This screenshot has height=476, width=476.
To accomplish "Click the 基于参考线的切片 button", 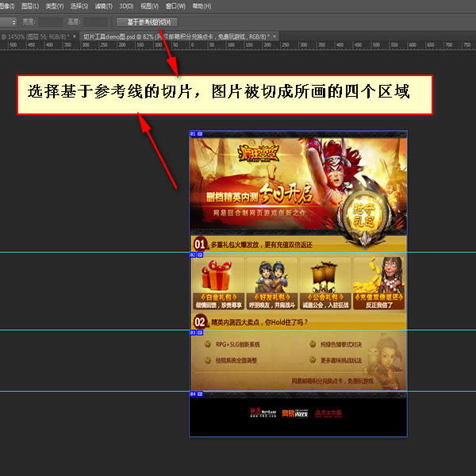I will click(148, 21).
